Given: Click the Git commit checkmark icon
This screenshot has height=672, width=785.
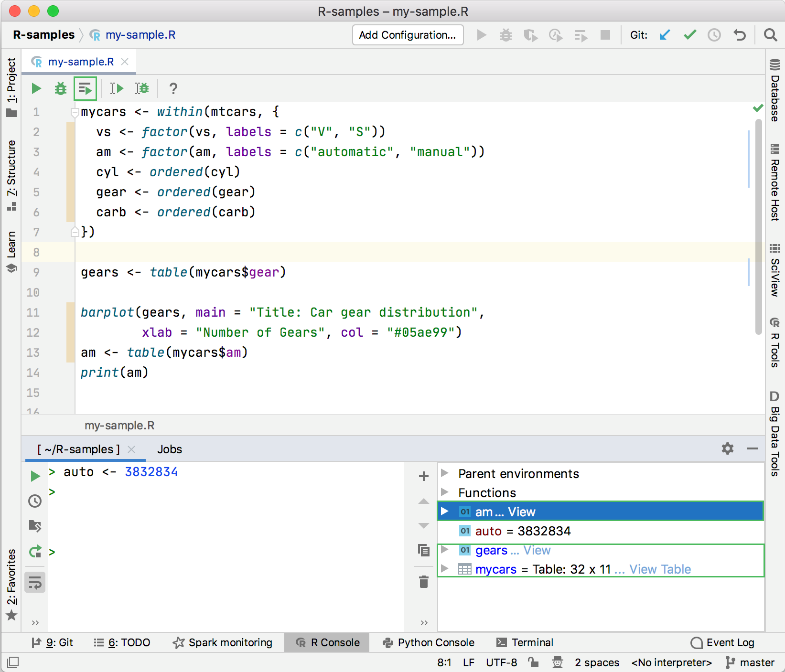Looking at the screenshot, I should [689, 35].
